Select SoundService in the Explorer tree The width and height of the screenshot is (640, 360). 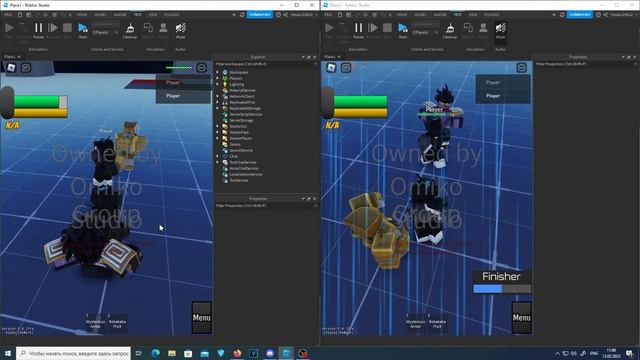click(x=241, y=151)
